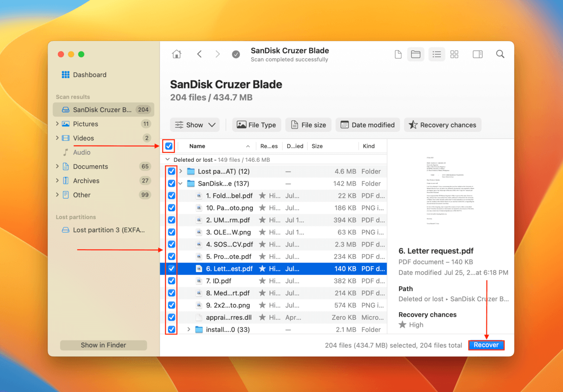Click the PNG icon of 9. 2x2 photo
The width and height of the screenshot is (563, 392).
tap(199, 305)
